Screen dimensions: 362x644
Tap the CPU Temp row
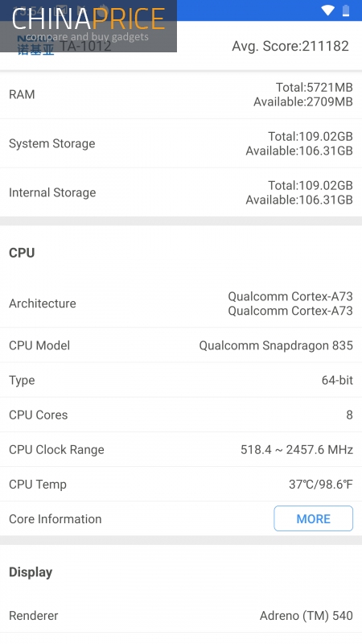point(181,485)
